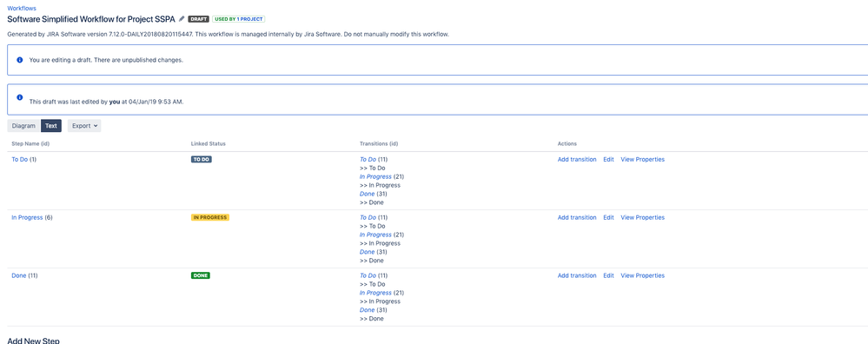The height and width of the screenshot is (344, 868).
Task: Open In Progress (21) transition in Done row
Action: coord(375,293)
